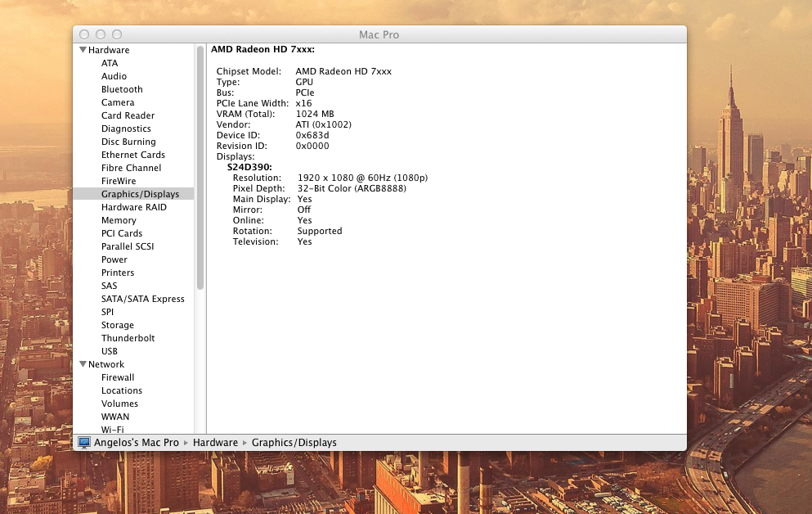The height and width of the screenshot is (514, 812).
Task: Open the WWAN network entry
Action: pyautogui.click(x=115, y=417)
